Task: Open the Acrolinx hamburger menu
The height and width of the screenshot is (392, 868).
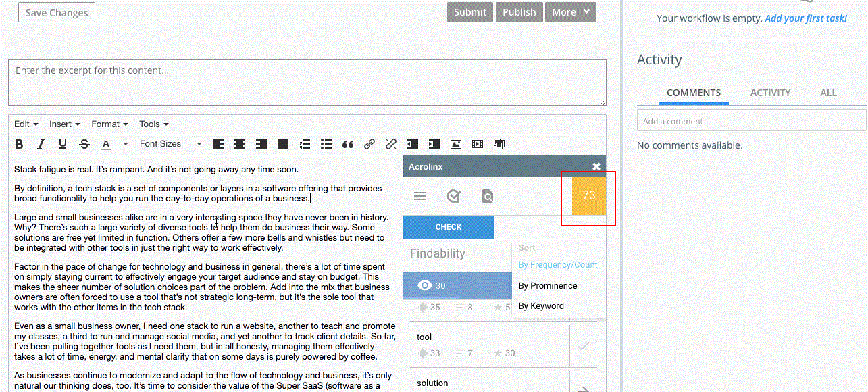Action: (x=420, y=196)
